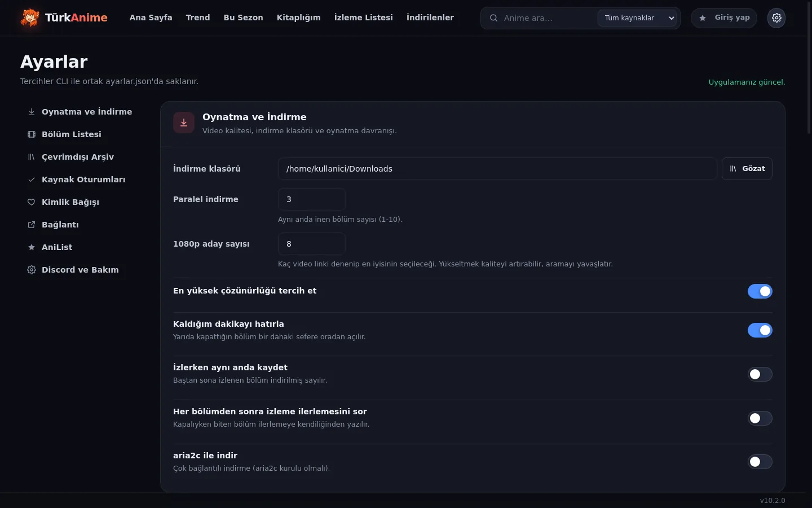Click the search magnifier icon
The image size is (812, 508).
pyautogui.click(x=493, y=18)
